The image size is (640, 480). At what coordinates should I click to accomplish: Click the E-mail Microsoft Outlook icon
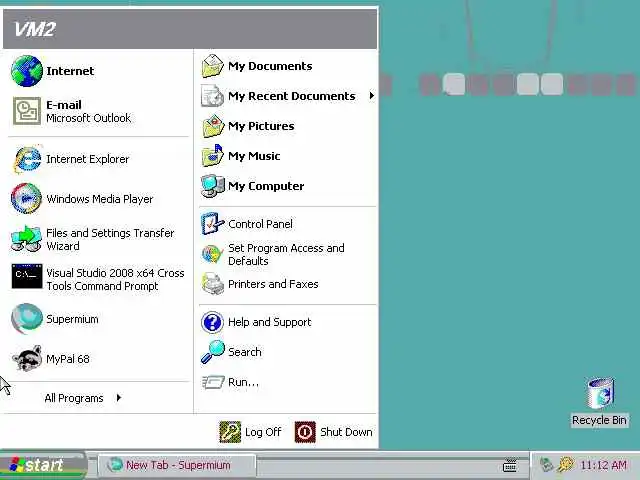(27, 111)
